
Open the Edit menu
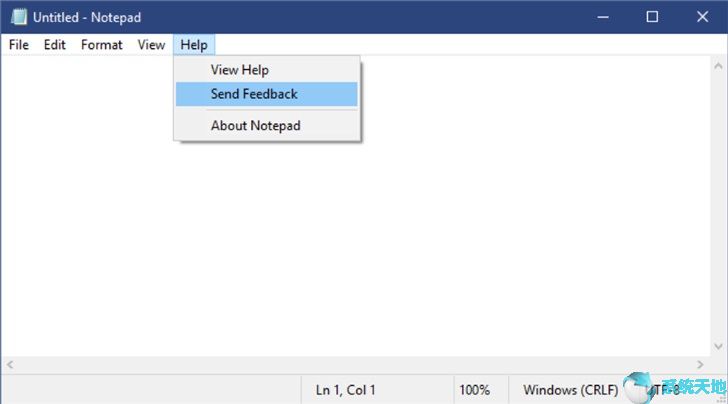pos(54,45)
